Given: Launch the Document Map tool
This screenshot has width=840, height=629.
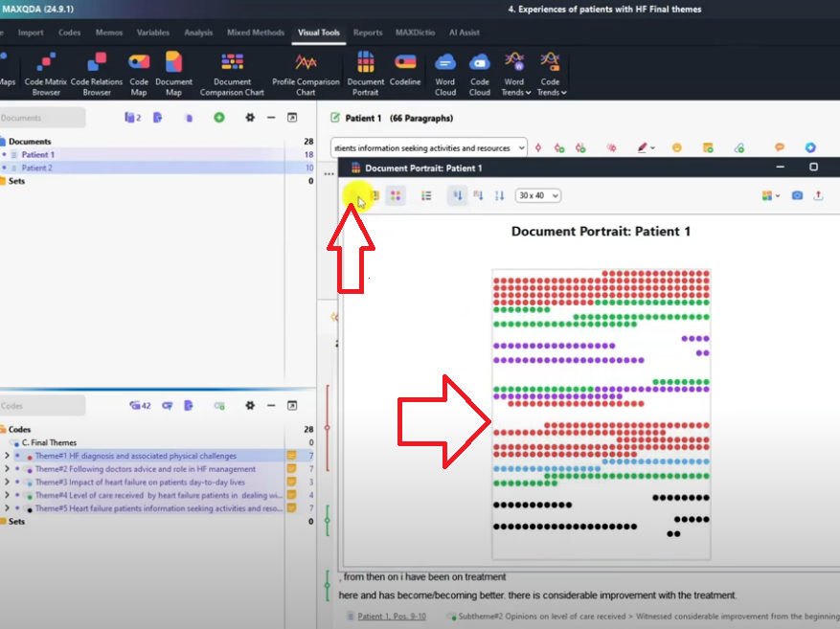Looking at the screenshot, I should pyautogui.click(x=173, y=74).
